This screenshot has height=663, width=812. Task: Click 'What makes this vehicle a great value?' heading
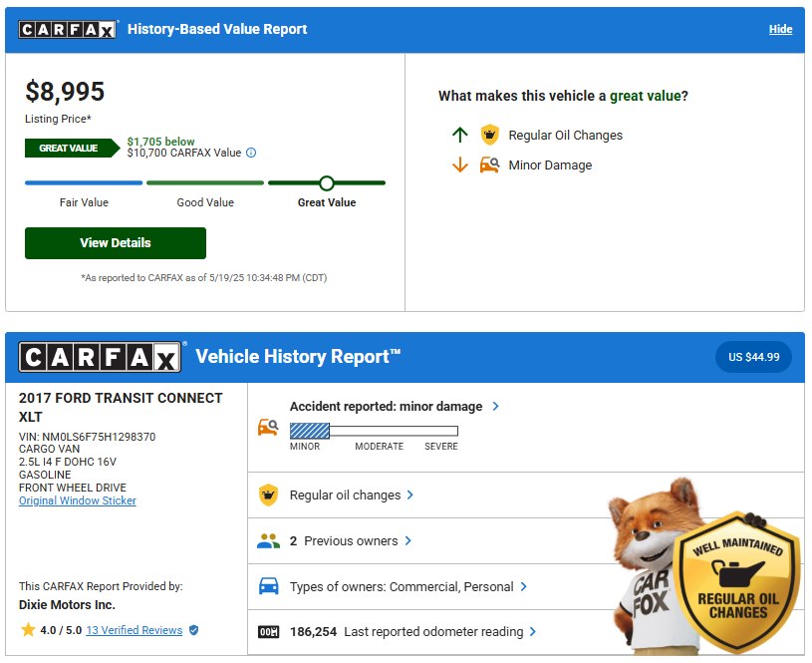(563, 96)
